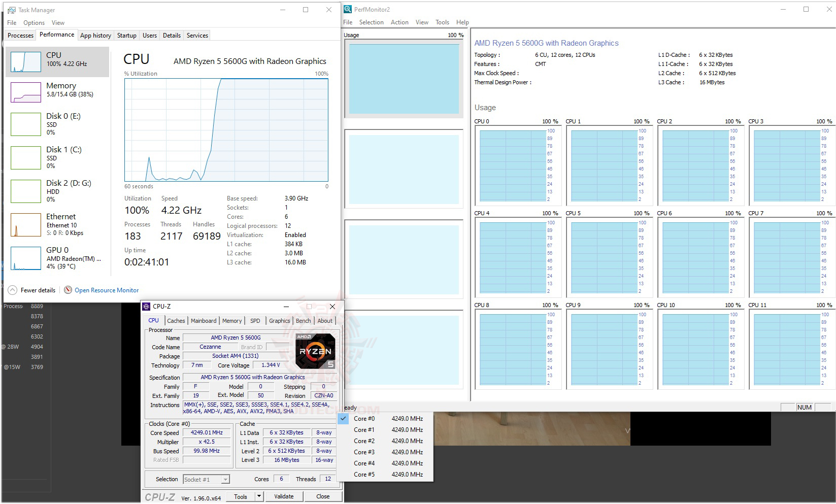836x504 pixels.
Task: Open the Options menu in Task Manager
Action: (34, 23)
